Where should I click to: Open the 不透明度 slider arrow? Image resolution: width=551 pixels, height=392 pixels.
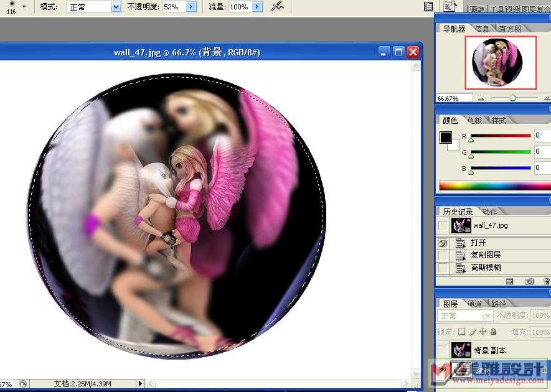pos(191,7)
